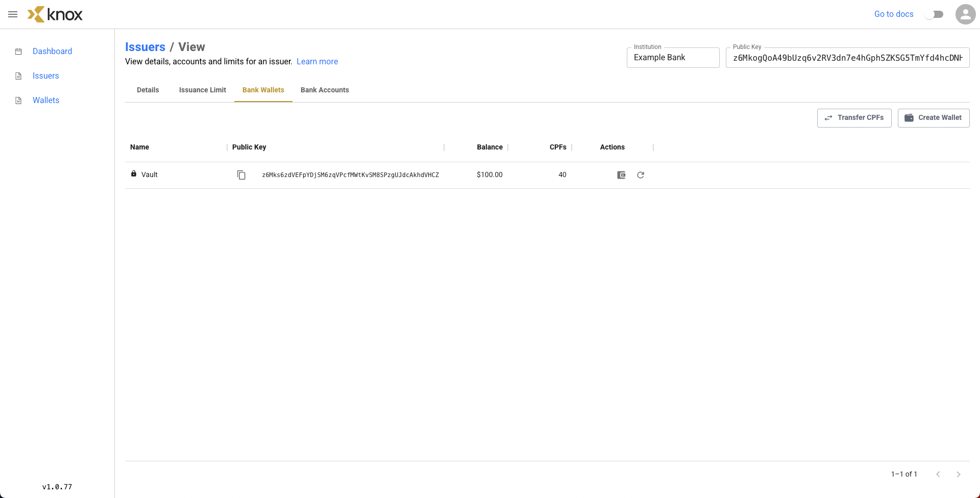Screen dimensions: 980x498
Task: Navigate to Wallets in sidebar
Action: click(46, 100)
